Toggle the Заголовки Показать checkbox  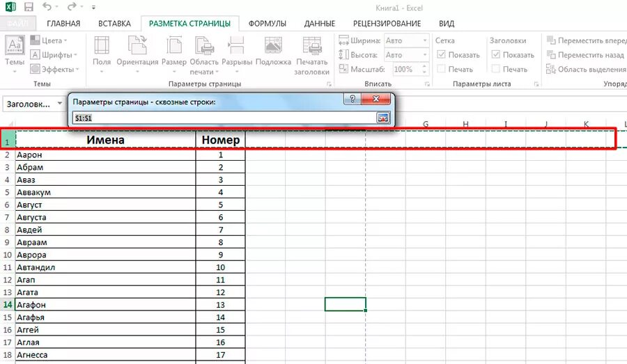495,54
